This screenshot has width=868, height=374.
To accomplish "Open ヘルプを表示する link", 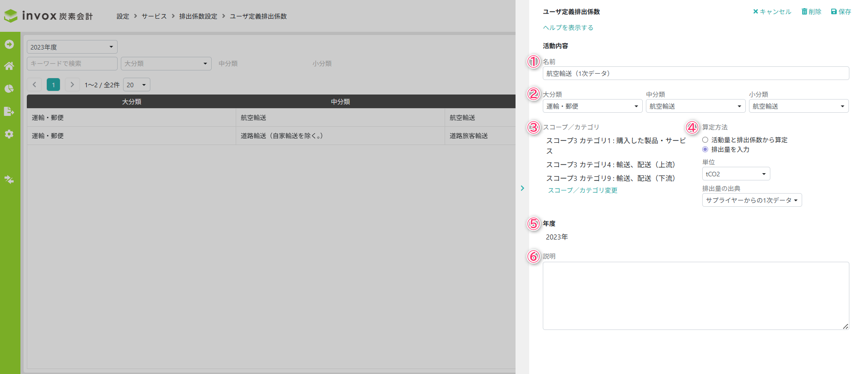I will [x=568, y=28].
